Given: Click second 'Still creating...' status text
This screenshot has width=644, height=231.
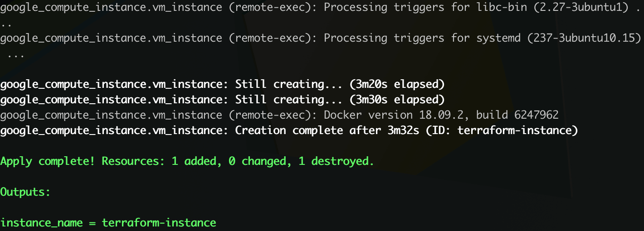Looking at the screenshot, I should (x=289, y=100).
